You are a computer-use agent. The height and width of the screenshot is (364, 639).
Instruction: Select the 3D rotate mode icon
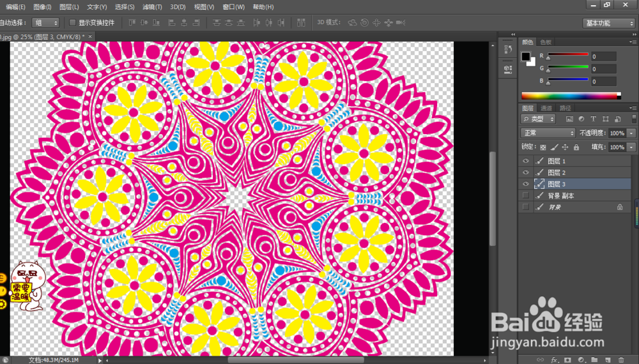click(x=353, y=23)
